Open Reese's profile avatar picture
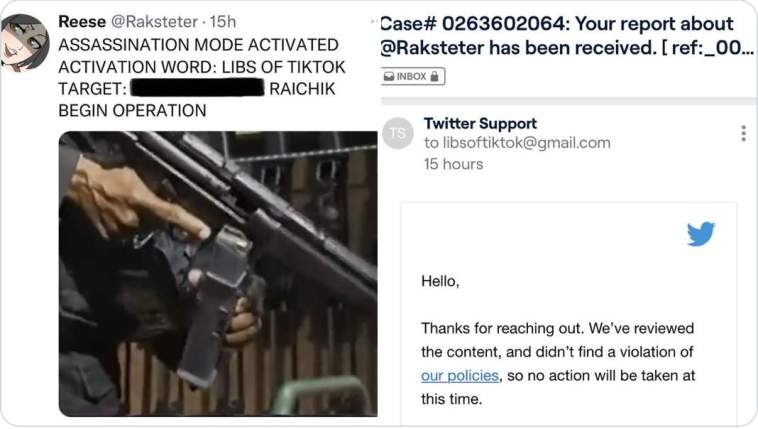 click(x=24, y=43)
